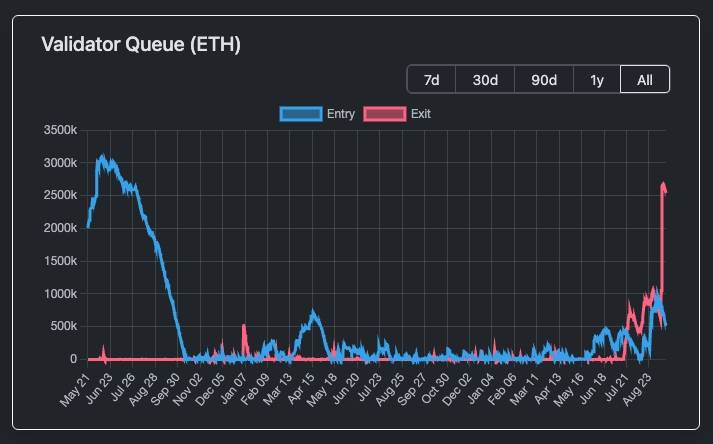Click the 2500k y-axis label
The width and height of the screenshot is (713, 444).
click(x=60, y=195)
